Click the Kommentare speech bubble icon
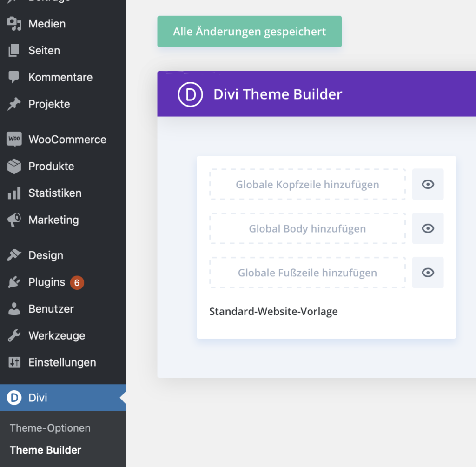Screen dimensions: 476x467 (x=14, y=77)
